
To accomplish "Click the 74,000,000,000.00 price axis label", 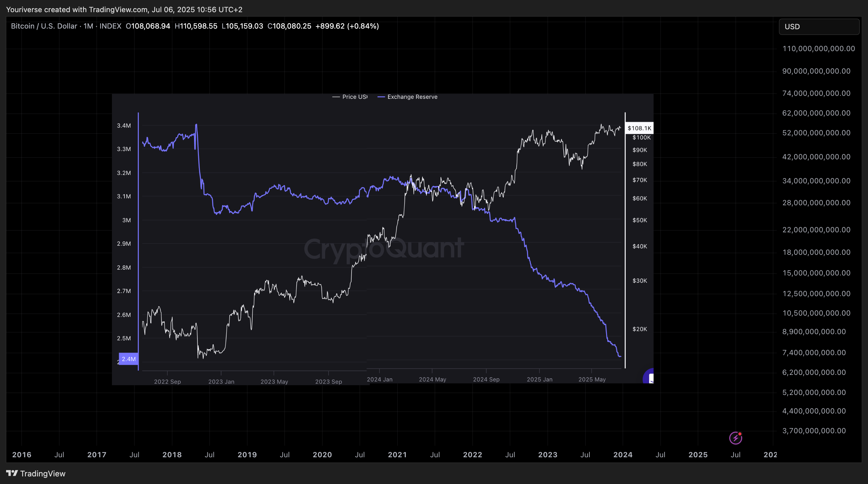I will (816, 93).
